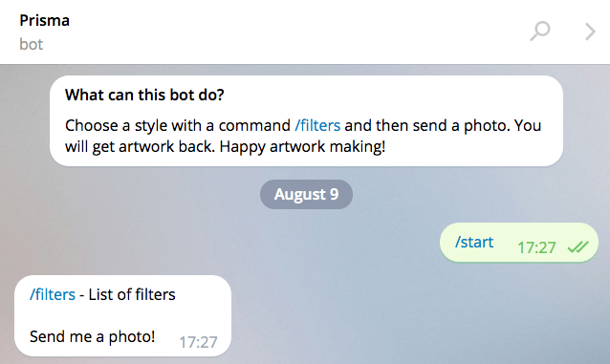Select the 17:27 timestamp on the bot reply
This screenshot has height=364, width=610.
tap(198, 342)
